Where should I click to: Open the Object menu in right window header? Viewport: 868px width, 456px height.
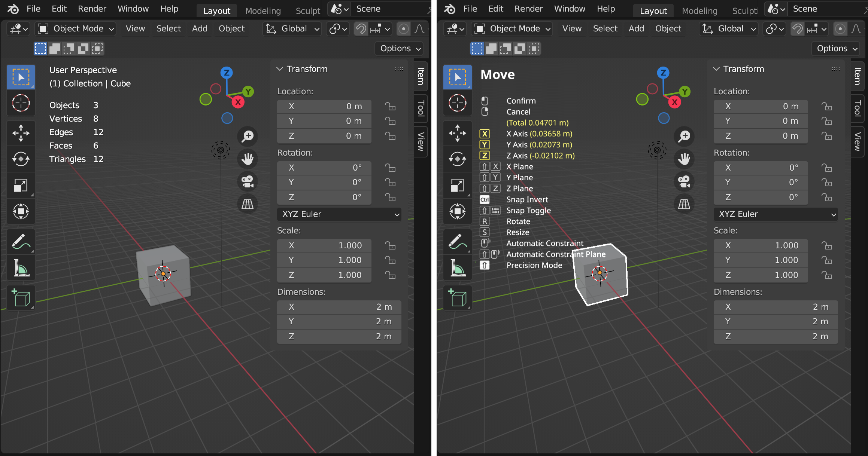(x=668, y=29)
